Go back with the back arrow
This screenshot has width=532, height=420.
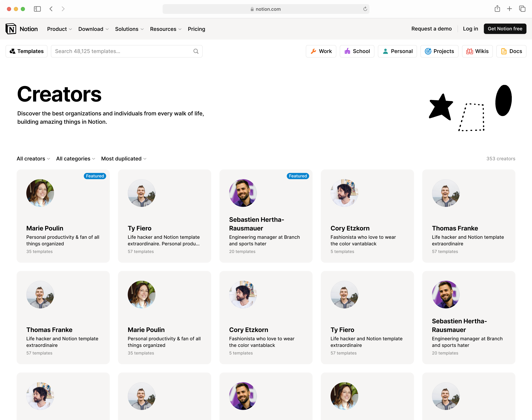click(x=51, y=9)
